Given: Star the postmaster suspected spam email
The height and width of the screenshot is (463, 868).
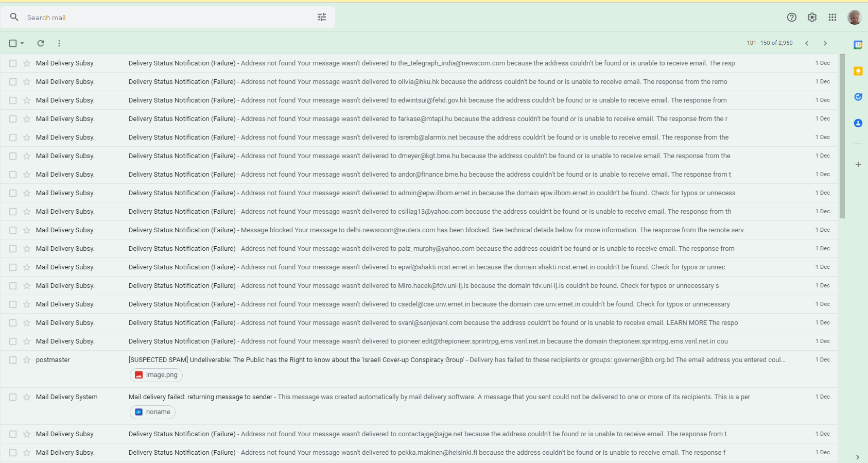Looking at the screenshot, I should coord(27,360).
